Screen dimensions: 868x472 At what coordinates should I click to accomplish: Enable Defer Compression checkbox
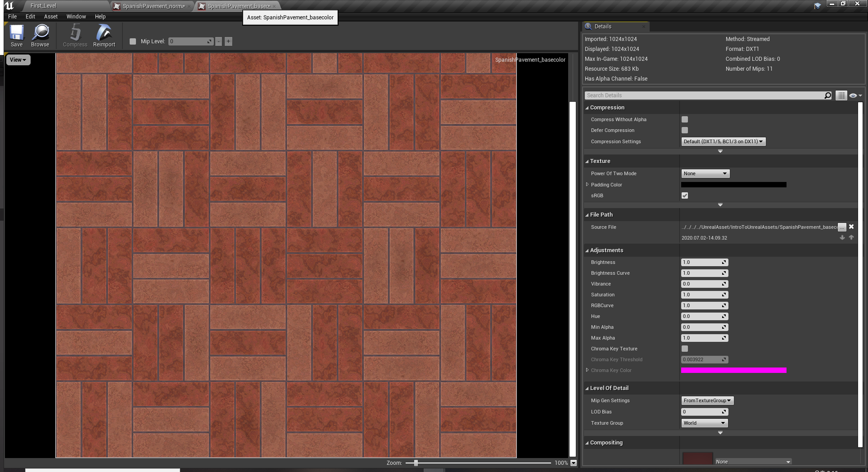685,130
